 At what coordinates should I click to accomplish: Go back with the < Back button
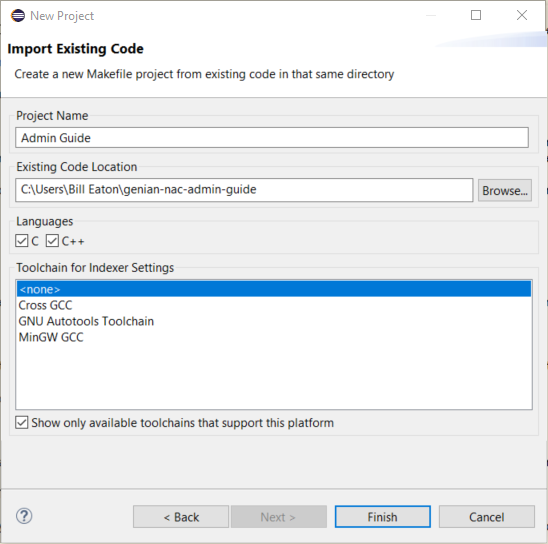click(x=181, y=517)
